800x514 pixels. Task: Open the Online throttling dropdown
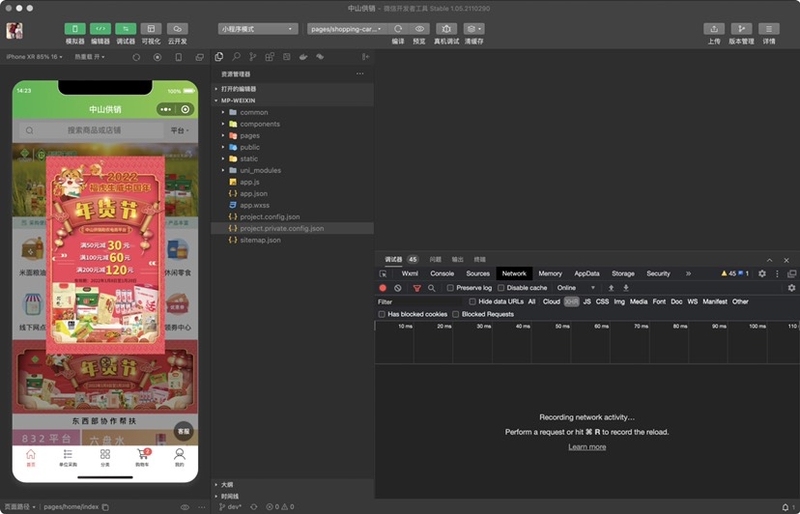coord(576,288)
